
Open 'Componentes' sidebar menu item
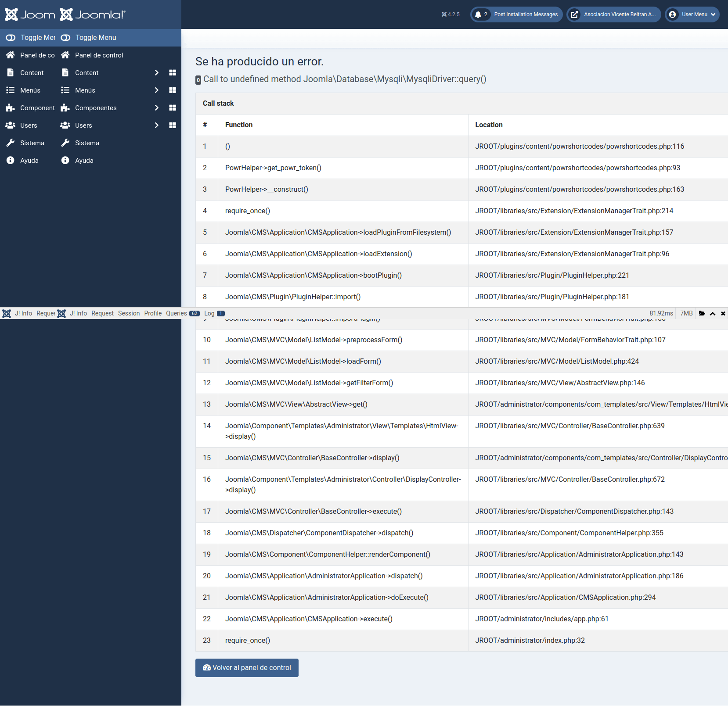(96, 108)
